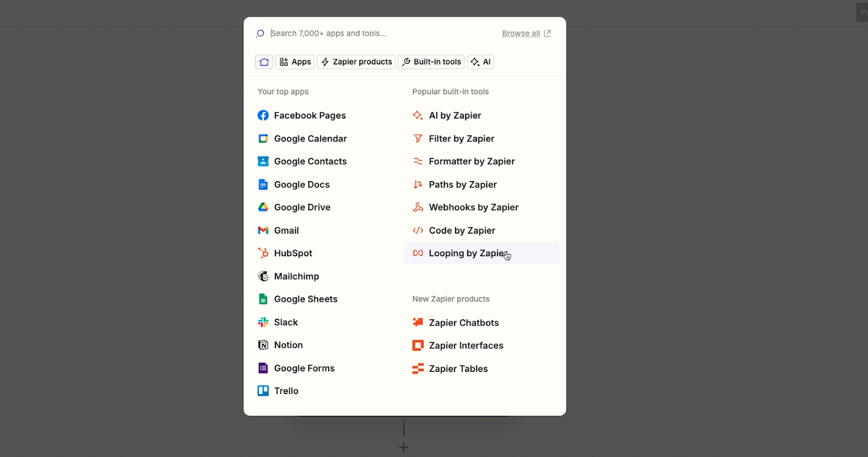Select Google Calendar app
The image size is (868, 457).
(310, 139)
